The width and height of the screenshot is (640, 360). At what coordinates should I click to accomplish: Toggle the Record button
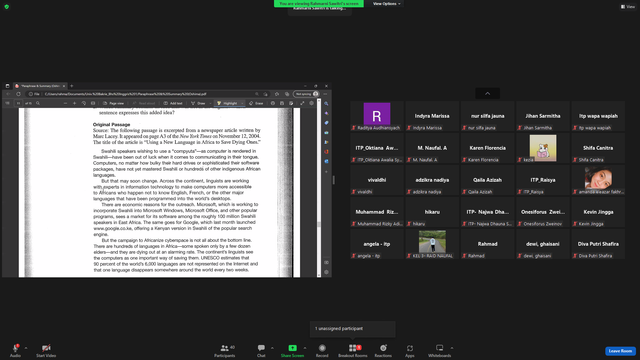(322, 350)
